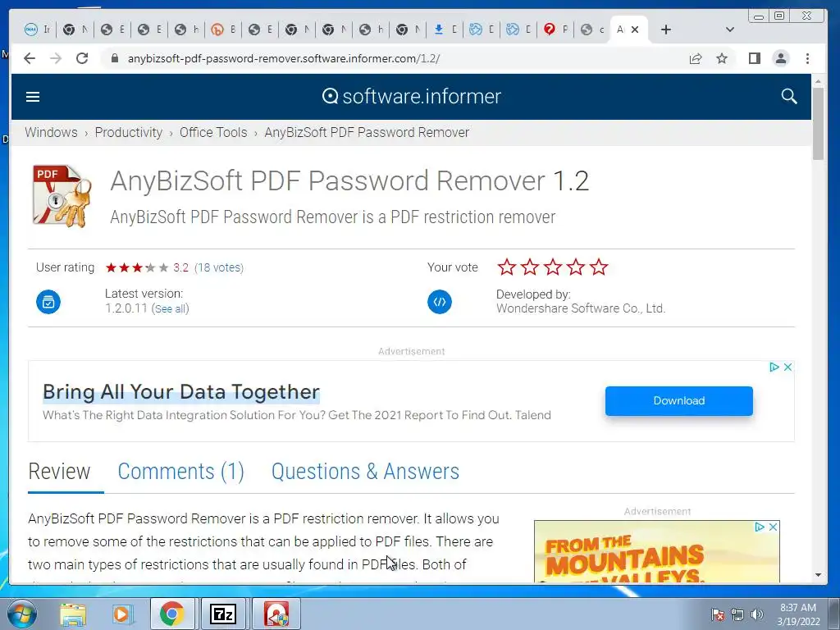Reload the current page

tap(82, 58)
